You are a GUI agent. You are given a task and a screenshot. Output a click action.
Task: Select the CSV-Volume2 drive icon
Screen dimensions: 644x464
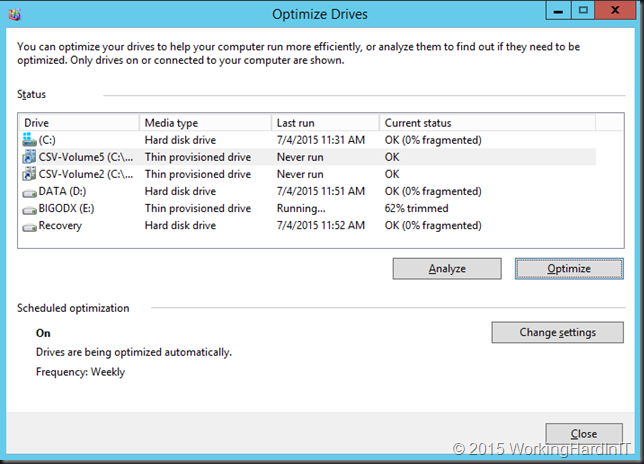click(x=29, y=174)
